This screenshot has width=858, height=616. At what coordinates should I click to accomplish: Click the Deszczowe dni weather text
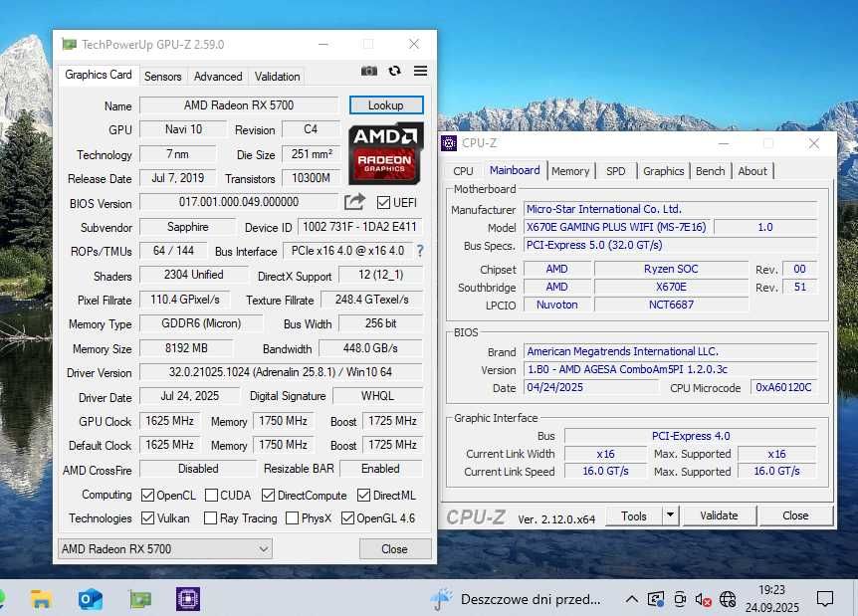coord(531,600)
